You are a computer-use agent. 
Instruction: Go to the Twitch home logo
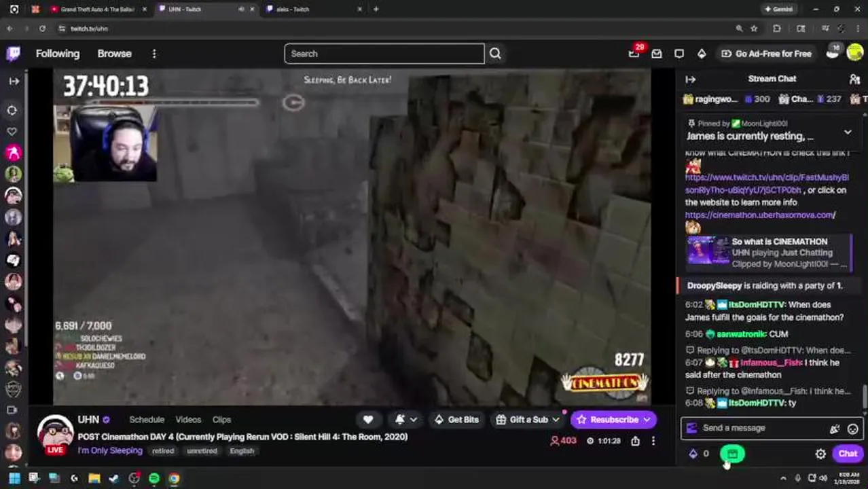pyautogui.click(x=13, y=54)
